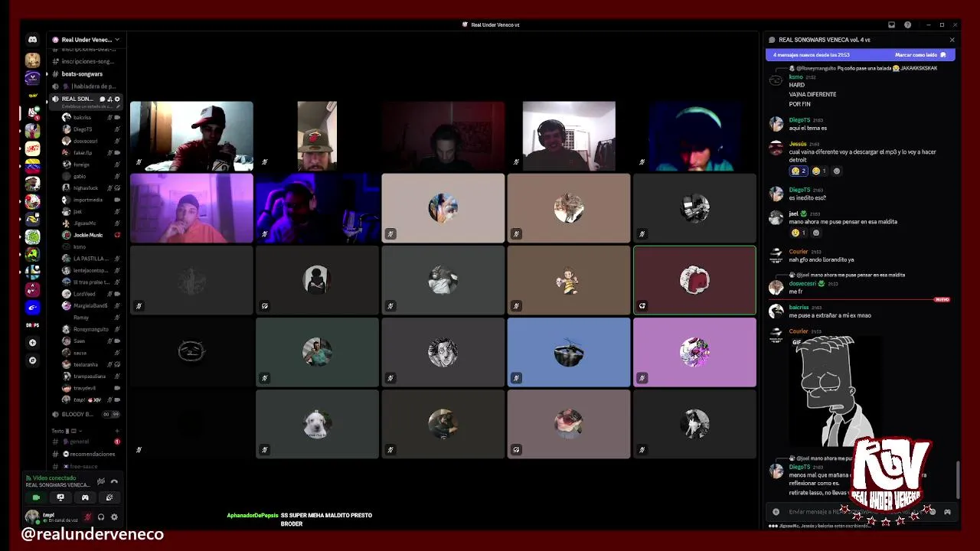Open the purple V server icon
This screenshot has width=980, height=551.
point(32,77)
